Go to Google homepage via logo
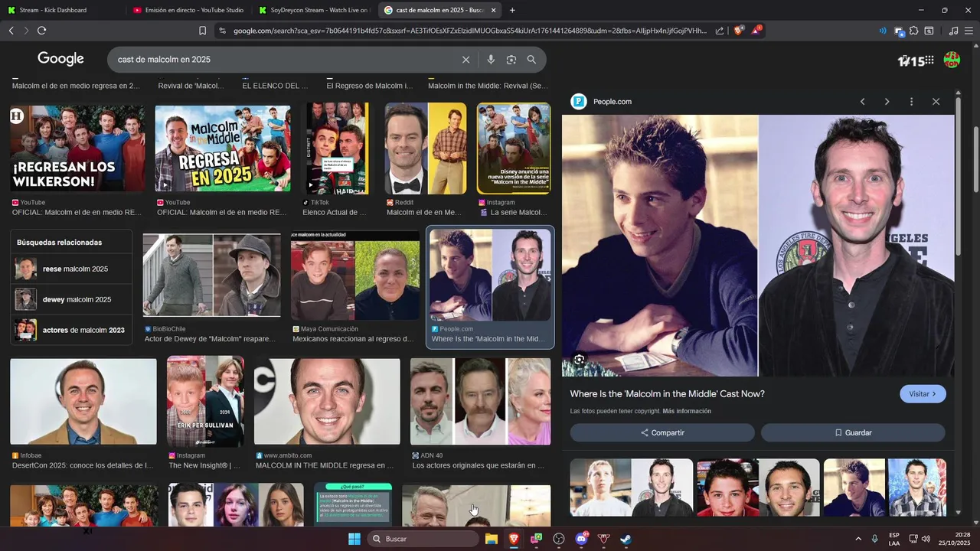This screenshot has width=980, height=551. pyautogui.click(x=60, y=59)
